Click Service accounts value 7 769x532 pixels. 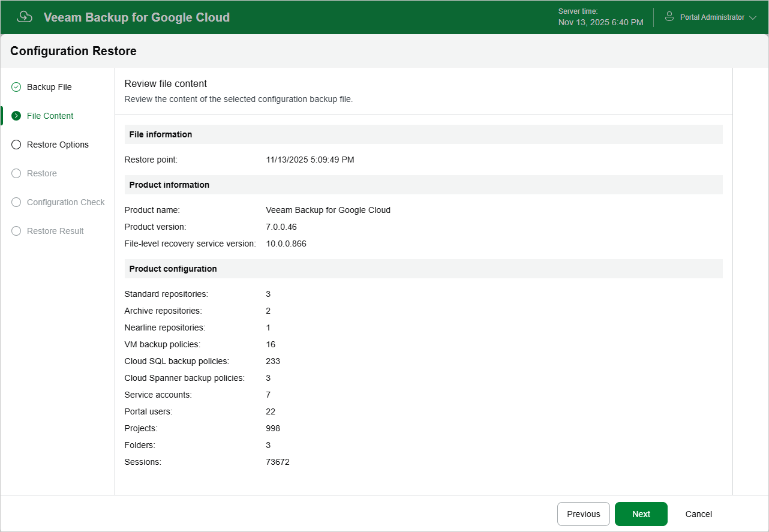click(268, 395)
